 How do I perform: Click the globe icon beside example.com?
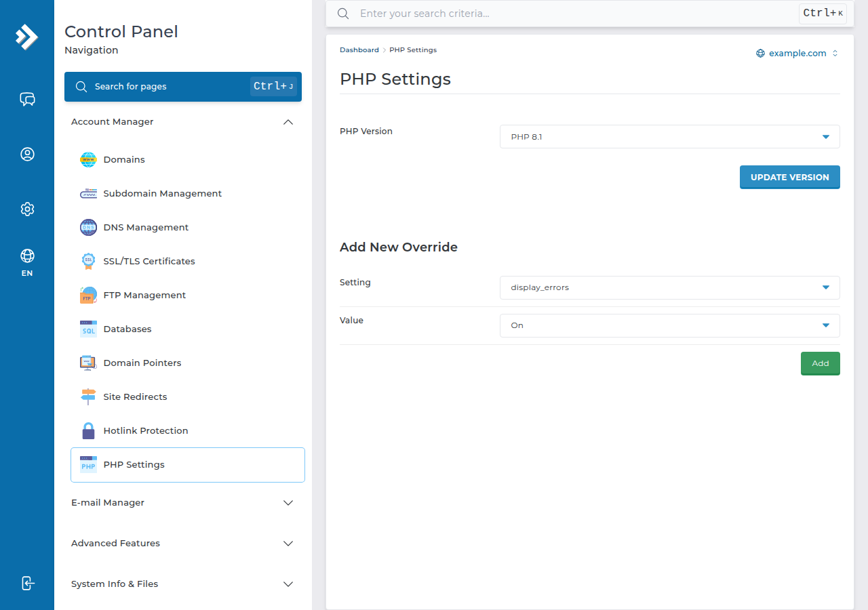[x=760, y=54]
